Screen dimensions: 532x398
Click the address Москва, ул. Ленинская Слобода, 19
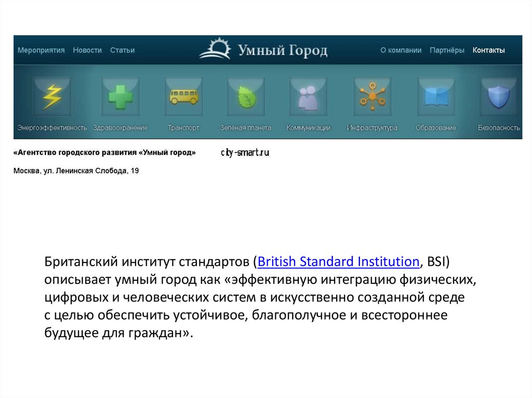click(76, 171)
